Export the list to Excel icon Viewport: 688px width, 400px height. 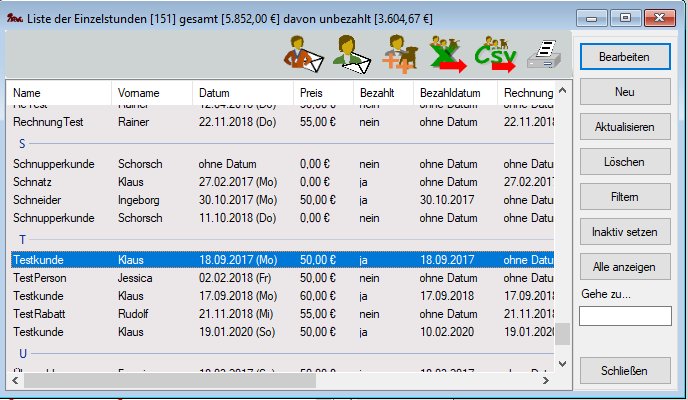click(447, 53)
